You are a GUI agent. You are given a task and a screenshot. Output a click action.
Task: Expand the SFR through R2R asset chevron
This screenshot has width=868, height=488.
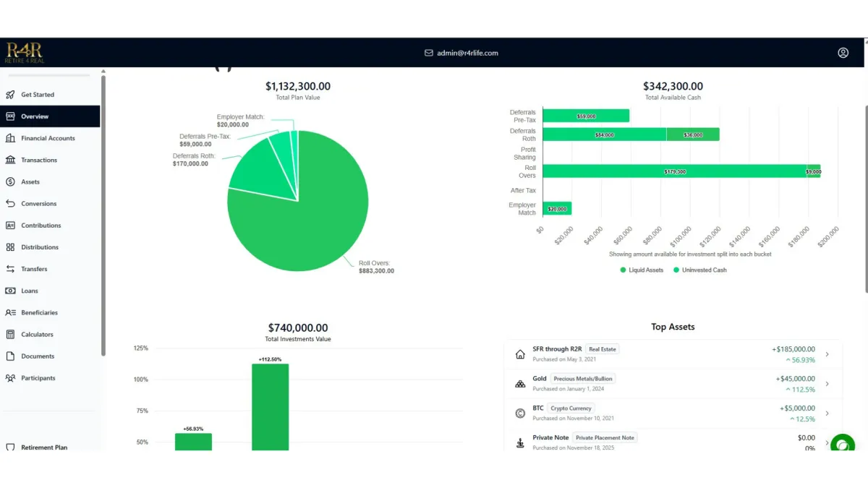(827, 354)
